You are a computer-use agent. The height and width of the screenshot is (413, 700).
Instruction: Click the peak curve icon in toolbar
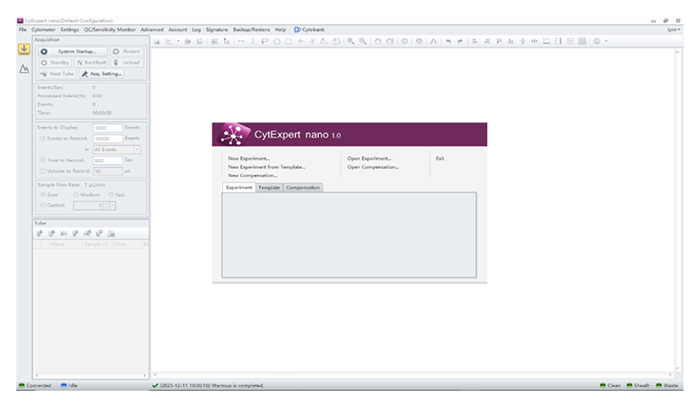pyautogui.click(x=433, y=42)
